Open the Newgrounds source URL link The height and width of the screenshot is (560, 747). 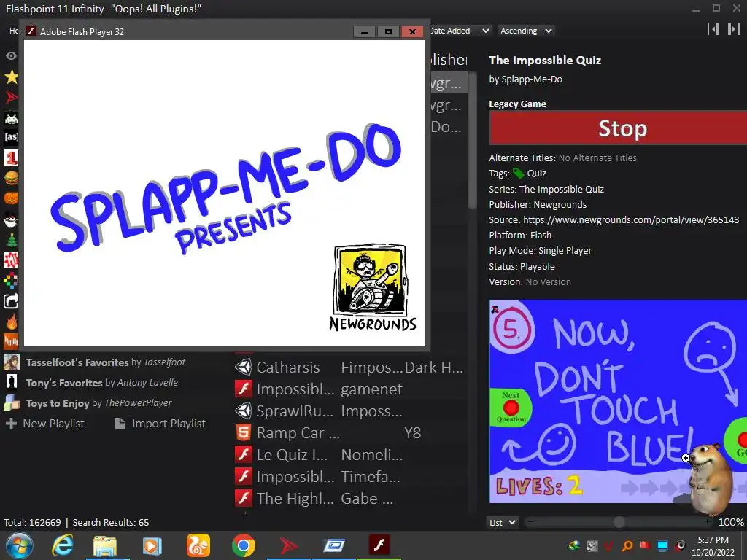tap(631, 220)
